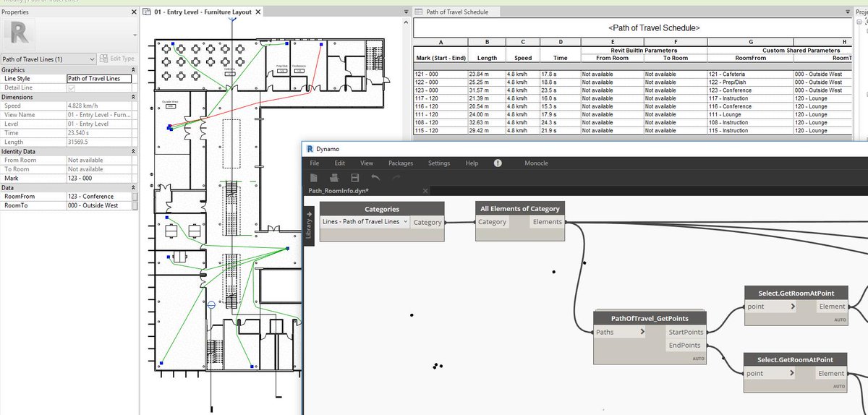
Task: Collapse the Dimensions section in Properties
Action: coord(135,96)
